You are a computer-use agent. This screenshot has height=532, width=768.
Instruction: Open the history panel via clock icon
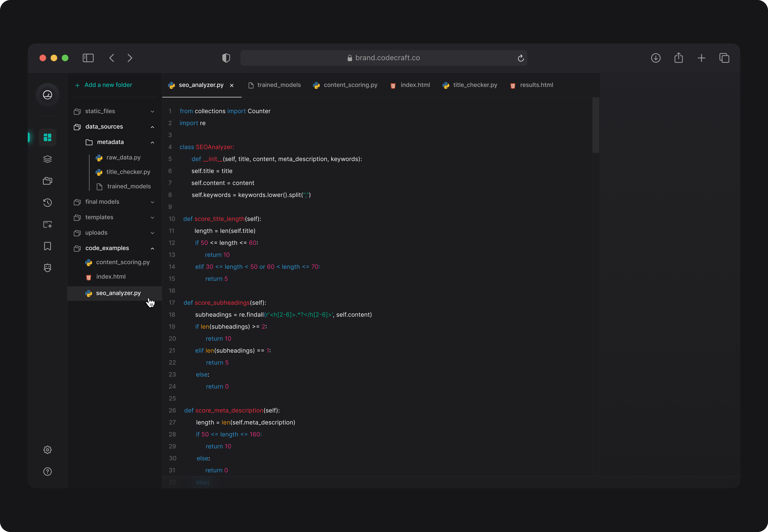[47, 202]
